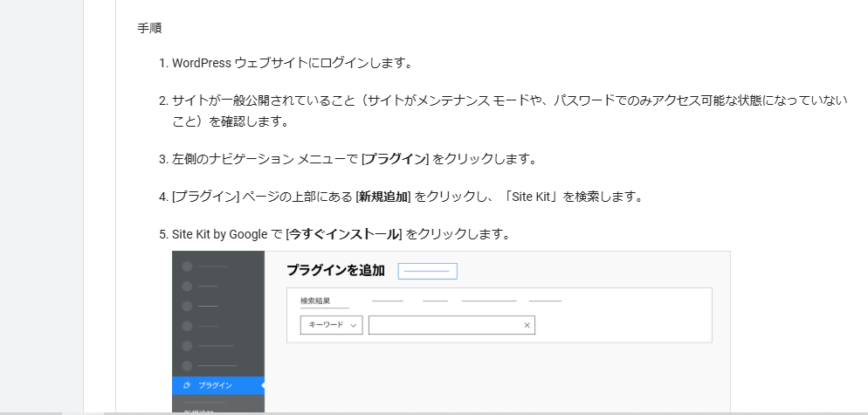Click the circle icon directly above プラグイン item
The image size is (868, 415).
(x=187, y=365)
